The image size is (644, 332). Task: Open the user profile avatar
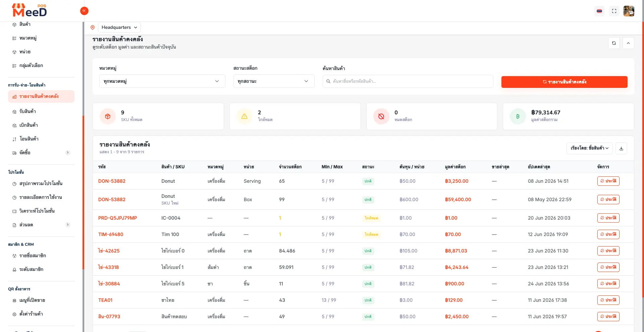pos(629,11)
